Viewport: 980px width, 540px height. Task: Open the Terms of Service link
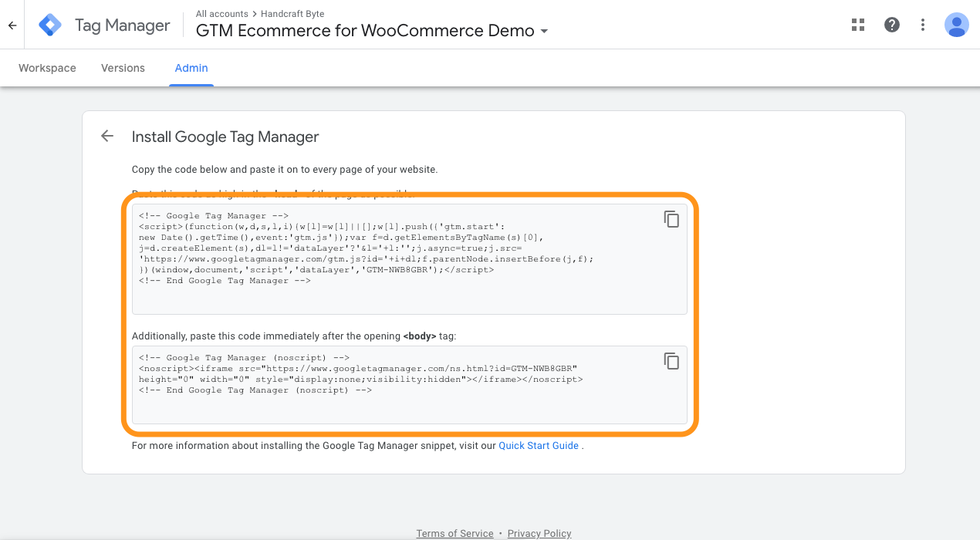pyautogui.click(x=455, y=533)
